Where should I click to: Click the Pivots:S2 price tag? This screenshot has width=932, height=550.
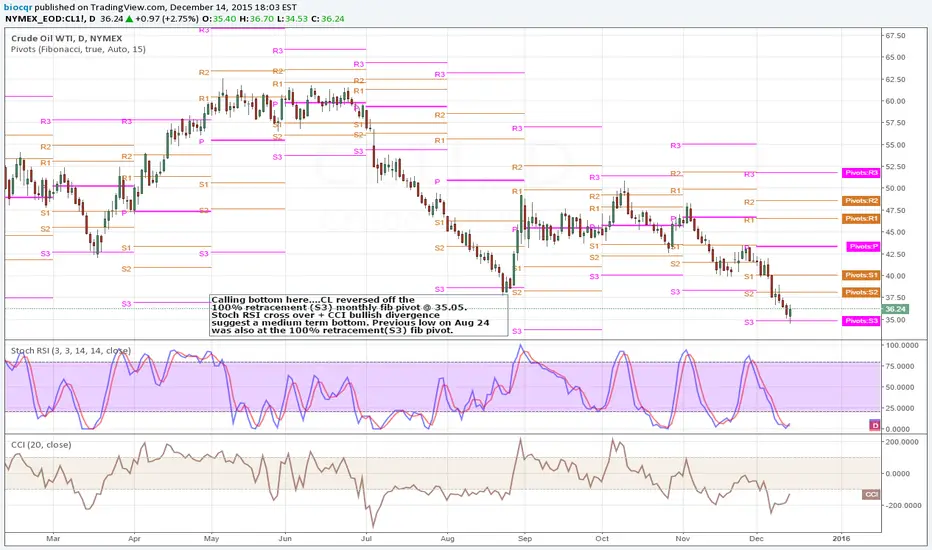(861, 293)
